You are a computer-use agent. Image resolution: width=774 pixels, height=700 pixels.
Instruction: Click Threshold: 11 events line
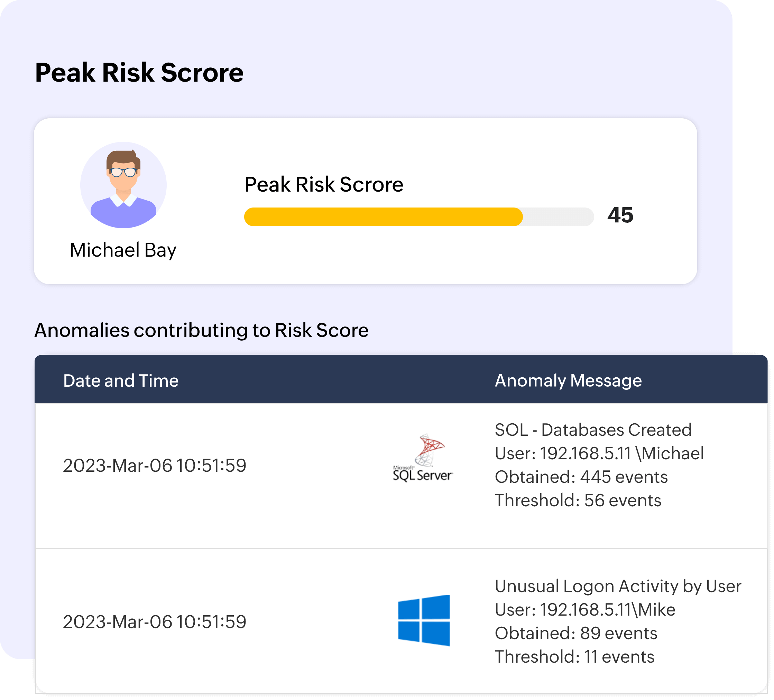[574, 657]
